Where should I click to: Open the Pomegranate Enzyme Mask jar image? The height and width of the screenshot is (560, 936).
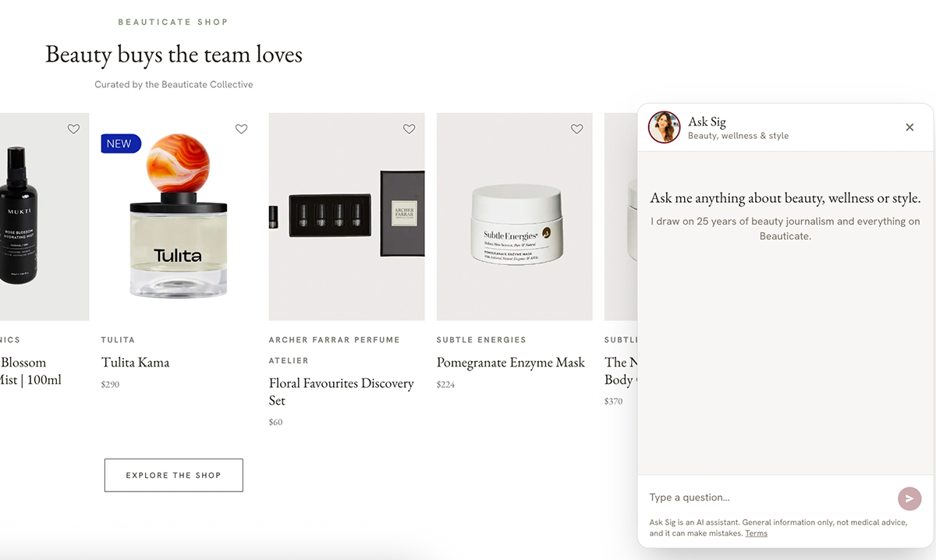tap(514, 217)
